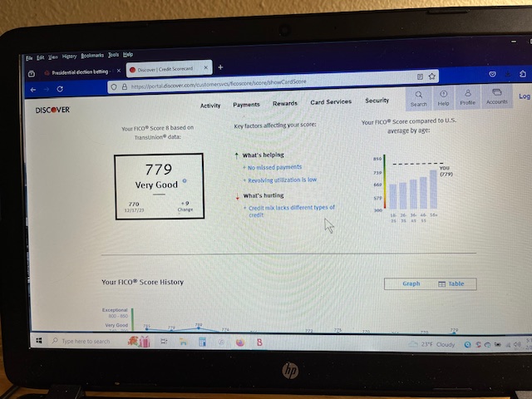Open the History menu
Screen dimensions: 532x399
click(69, 57)
